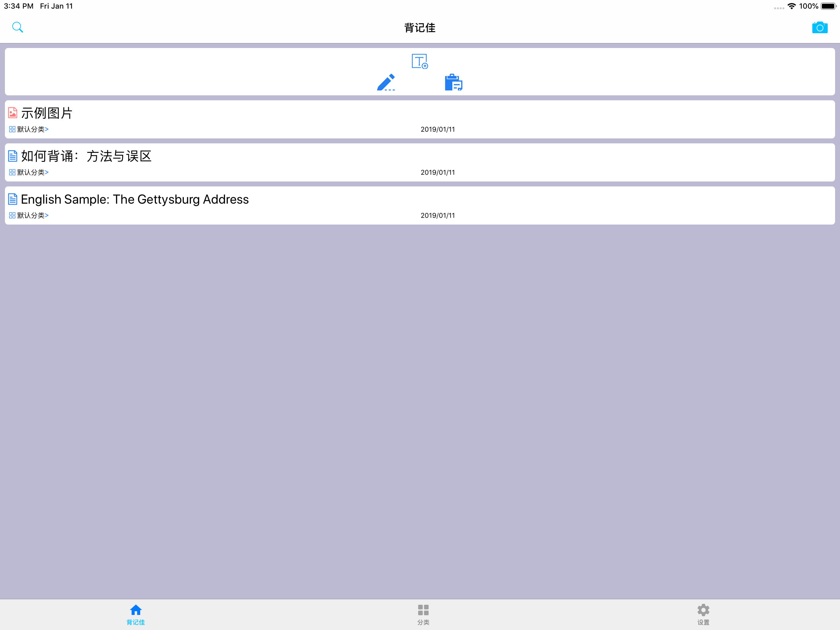Tap the 2019/01/11 date on 如何背诵 row
Viewport: 840px width, 630px height.
tap(438, 172)
